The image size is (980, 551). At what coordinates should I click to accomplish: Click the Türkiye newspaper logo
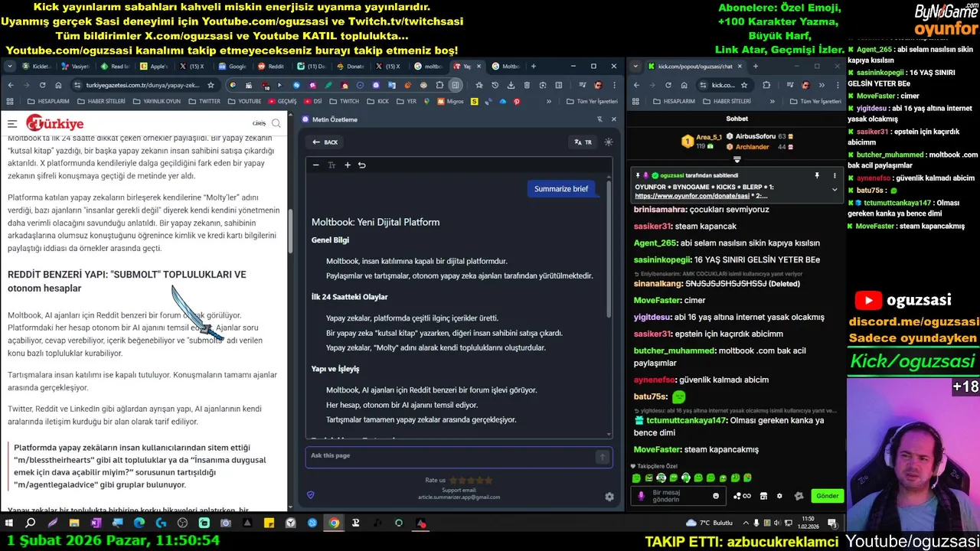[55, 123]
